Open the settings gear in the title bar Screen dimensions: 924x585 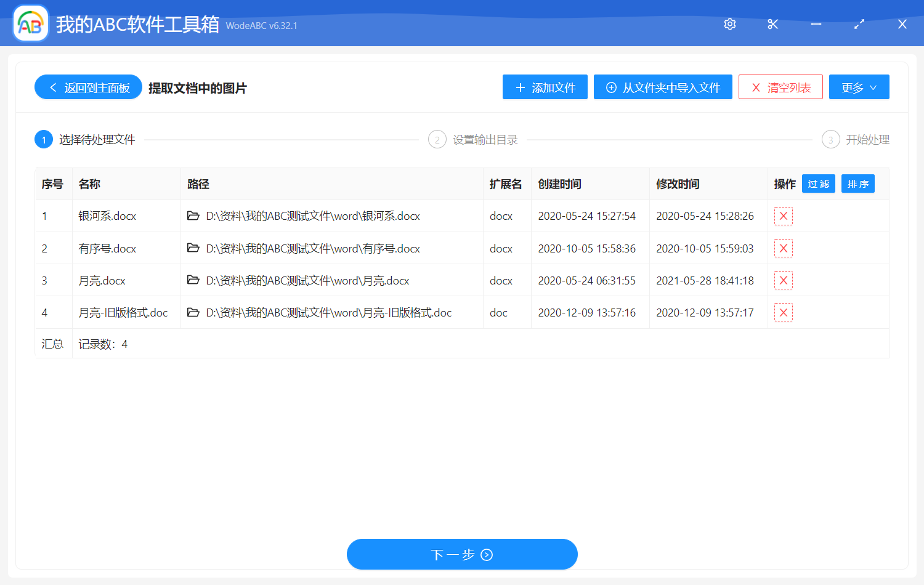tap(729, 24)
